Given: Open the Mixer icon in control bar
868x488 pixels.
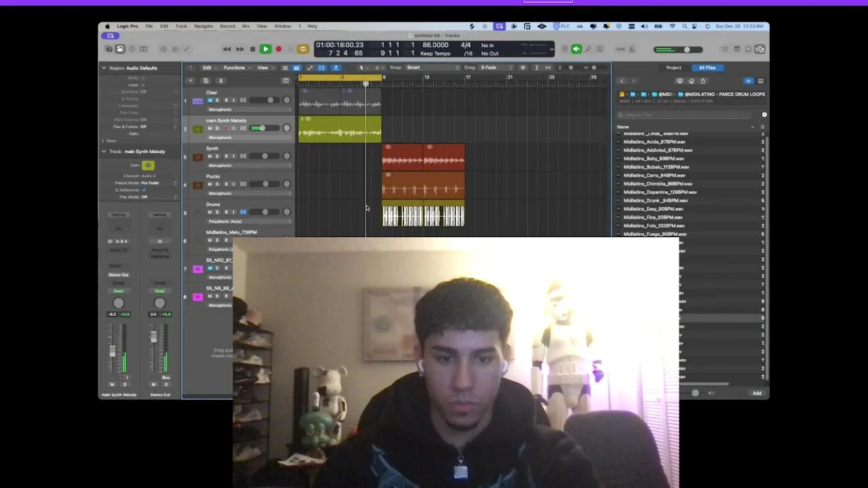Looking at the screenshot, I should point(175,49).
